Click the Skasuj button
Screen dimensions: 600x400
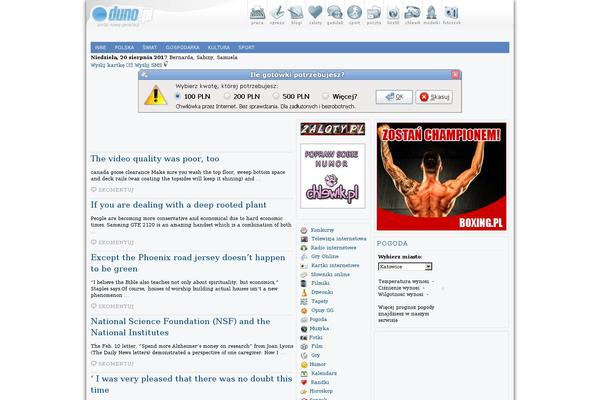(434, 97)
